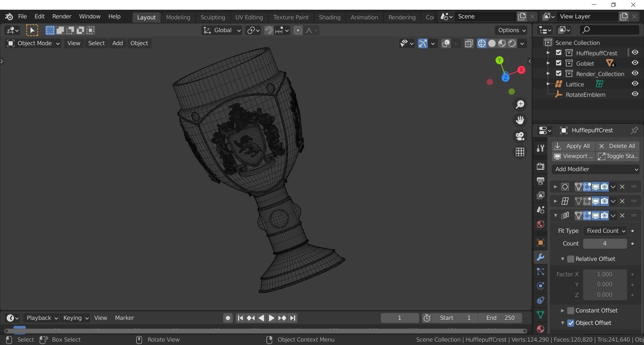Open the Physics properties tab

(x=540, y=286)
